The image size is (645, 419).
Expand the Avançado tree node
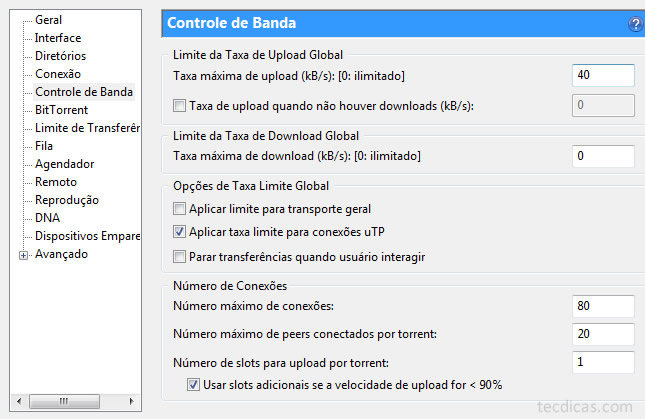(23, 255)
